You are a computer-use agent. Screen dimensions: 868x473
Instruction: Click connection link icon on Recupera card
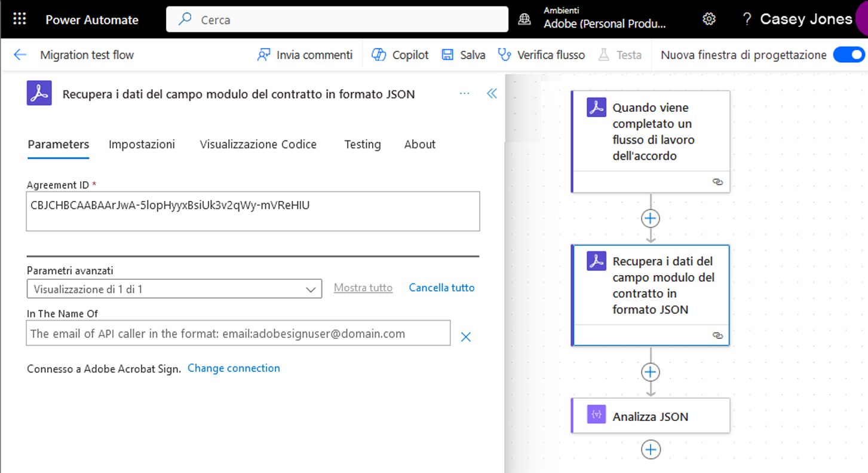pyautogui.click(x=717, y=335)
